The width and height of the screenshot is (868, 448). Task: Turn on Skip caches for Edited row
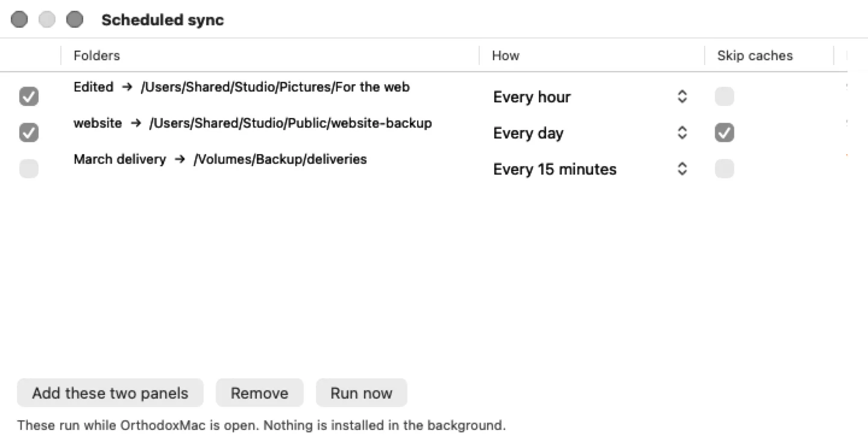coord(725,96)
